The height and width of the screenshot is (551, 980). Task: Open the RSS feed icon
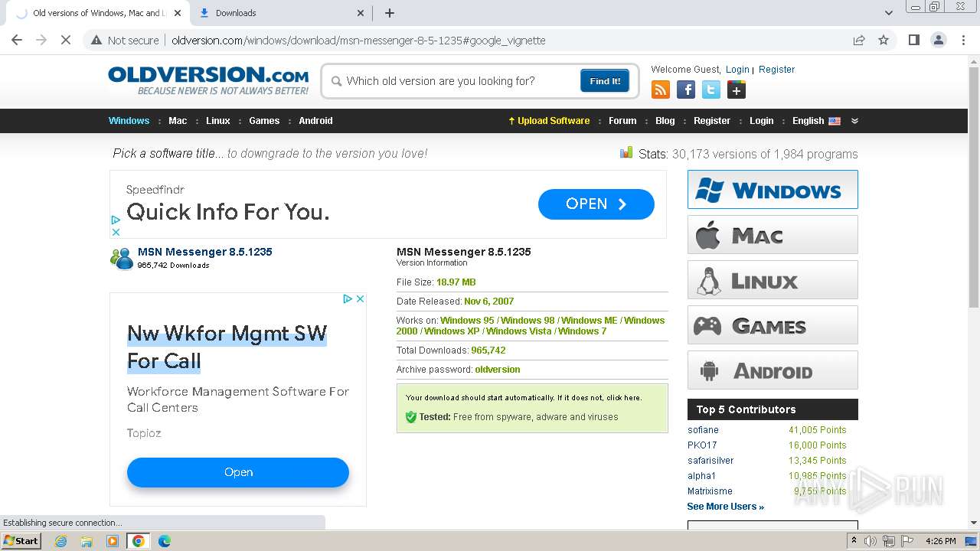click(660, 90)
